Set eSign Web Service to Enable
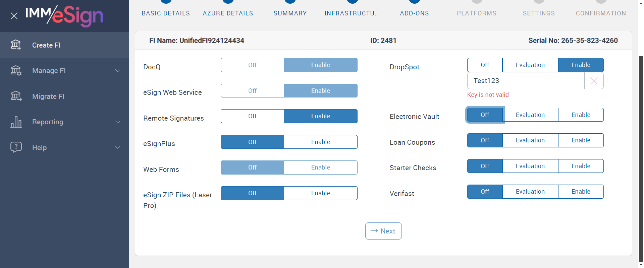The image size is (644, 268). pos(321,91)
